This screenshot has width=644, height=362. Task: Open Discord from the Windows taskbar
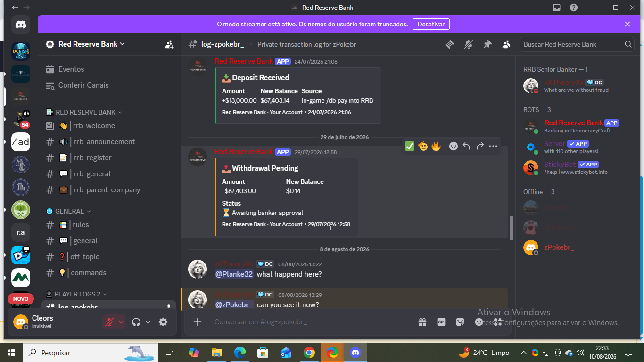click(355, 352)
